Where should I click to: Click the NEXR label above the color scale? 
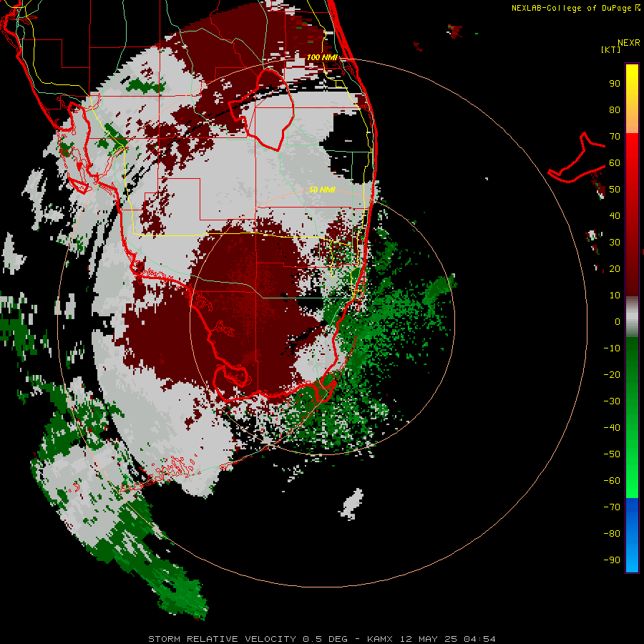click(629, 43)
